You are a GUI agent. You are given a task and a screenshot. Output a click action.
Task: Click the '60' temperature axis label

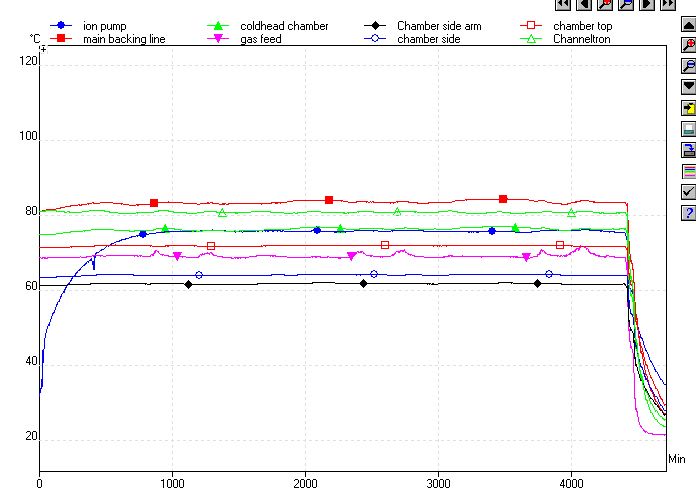click(32, 286)
